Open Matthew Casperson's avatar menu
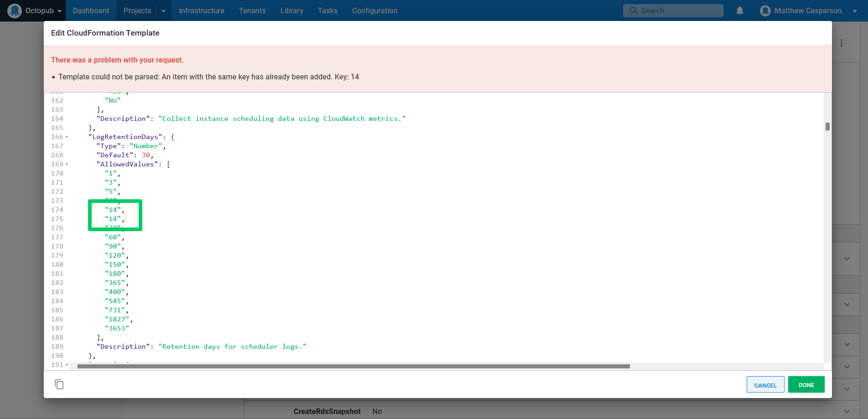 click(x=764, y=10)
